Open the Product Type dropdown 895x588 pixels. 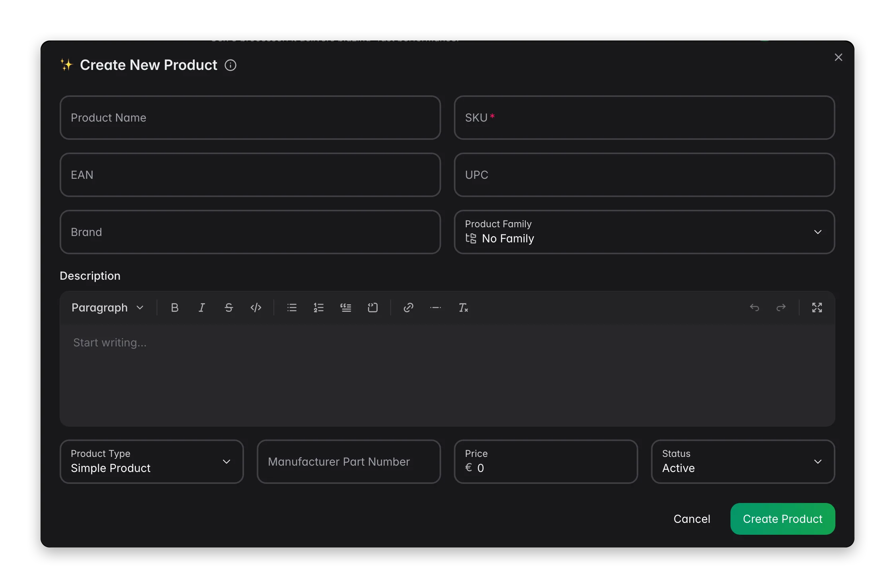[x=151, y=462]
